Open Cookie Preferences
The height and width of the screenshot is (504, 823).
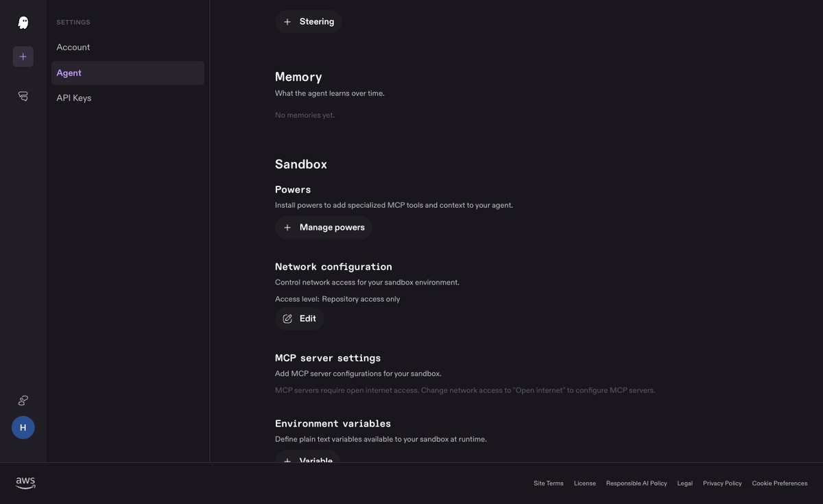(x=780, y=483)
